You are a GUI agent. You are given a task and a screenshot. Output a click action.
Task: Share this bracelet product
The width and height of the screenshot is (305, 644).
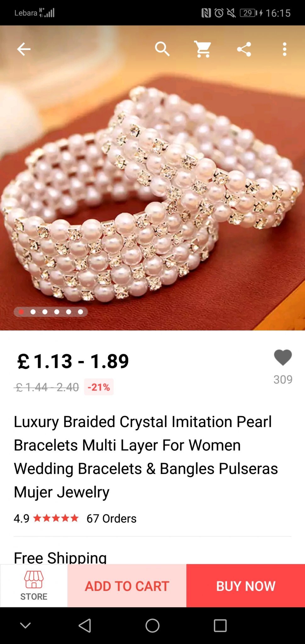[244, 49]
